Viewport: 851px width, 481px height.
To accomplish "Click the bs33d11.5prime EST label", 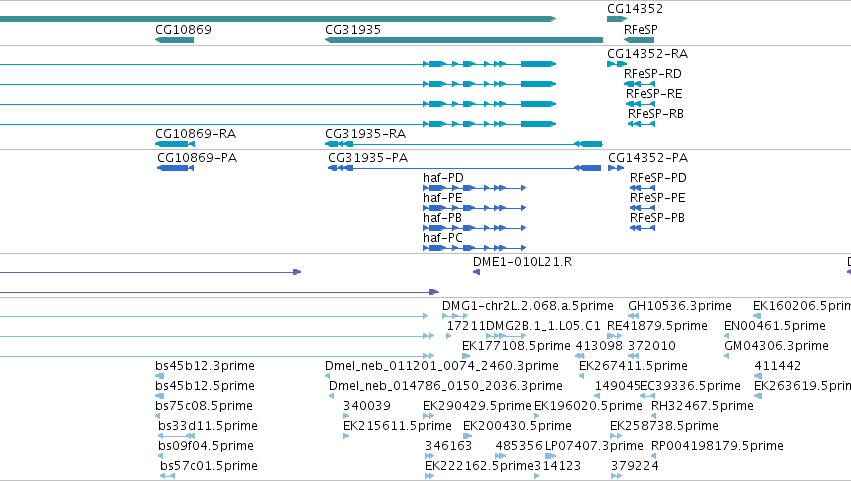I will [208, 427].
